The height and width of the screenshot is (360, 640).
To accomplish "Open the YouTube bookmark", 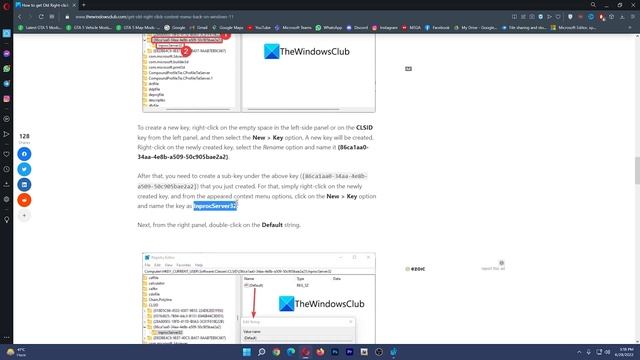I will [x=259, y=28].
